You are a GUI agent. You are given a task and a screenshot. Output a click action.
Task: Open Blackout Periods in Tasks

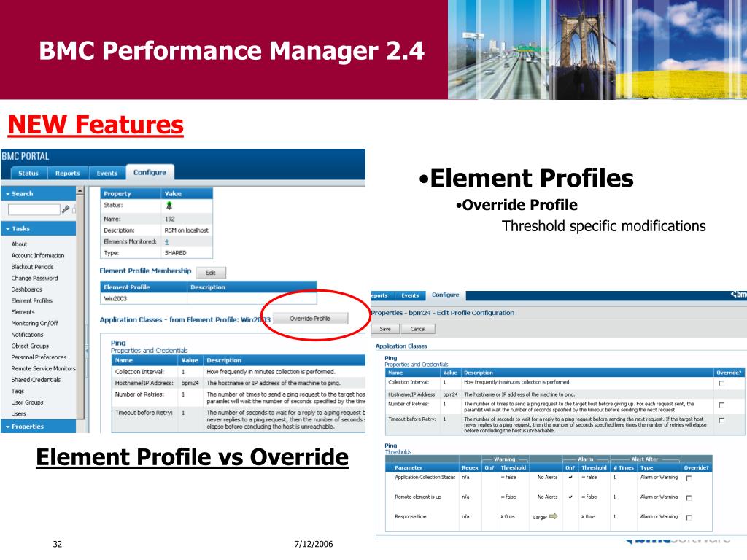click(32, 267)
